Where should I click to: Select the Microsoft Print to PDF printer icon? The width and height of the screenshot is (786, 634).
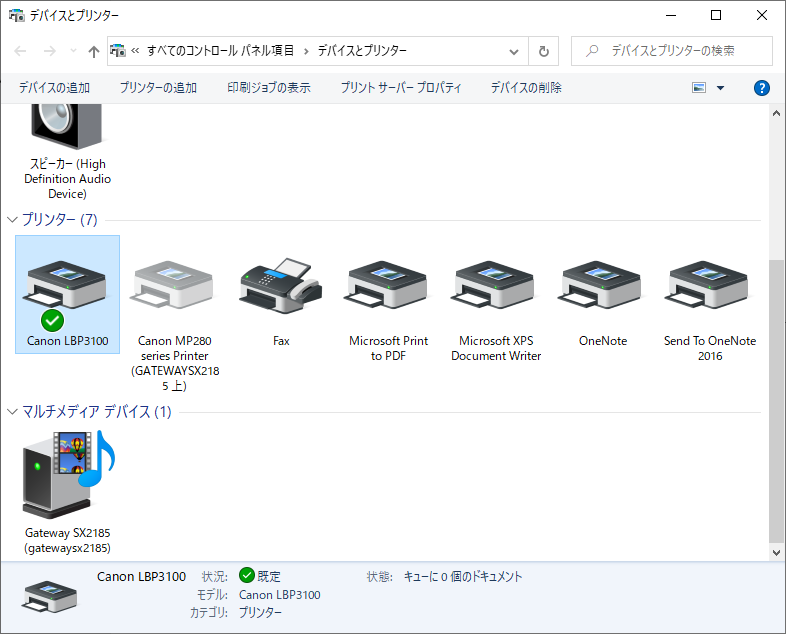[x=387, y=285]
